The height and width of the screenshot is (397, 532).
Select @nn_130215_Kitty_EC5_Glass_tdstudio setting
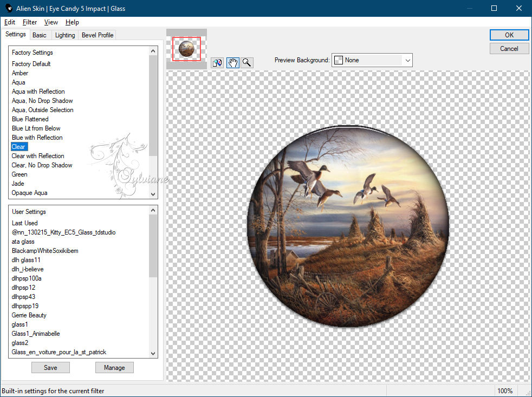pyautogui.click(x=63, y=232)
